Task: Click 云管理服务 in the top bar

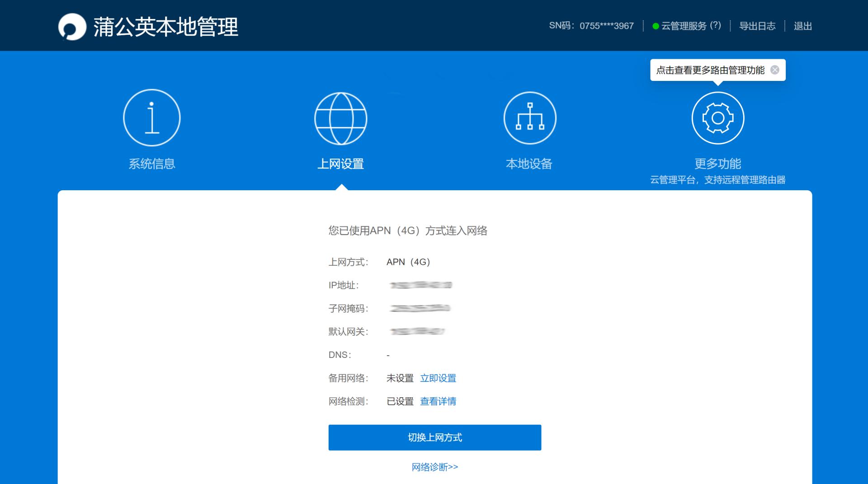Action: pos(683,26)
